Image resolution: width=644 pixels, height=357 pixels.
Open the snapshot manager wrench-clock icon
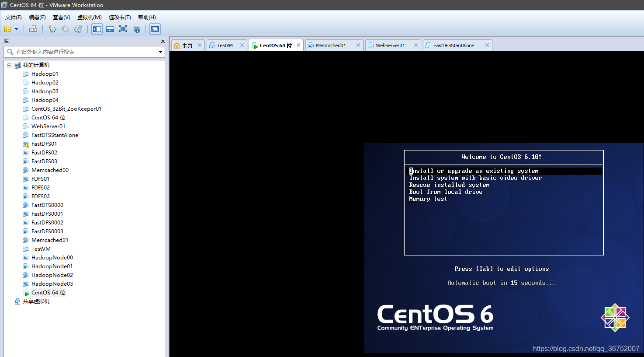pos(78,29)
